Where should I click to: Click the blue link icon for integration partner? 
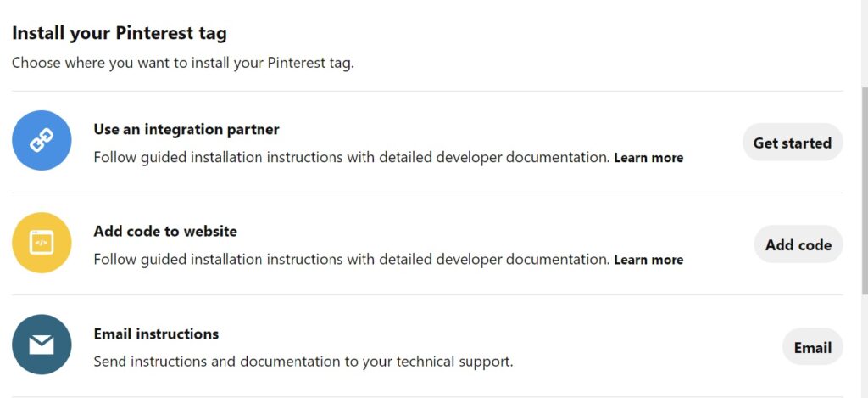tap(42, 141)
